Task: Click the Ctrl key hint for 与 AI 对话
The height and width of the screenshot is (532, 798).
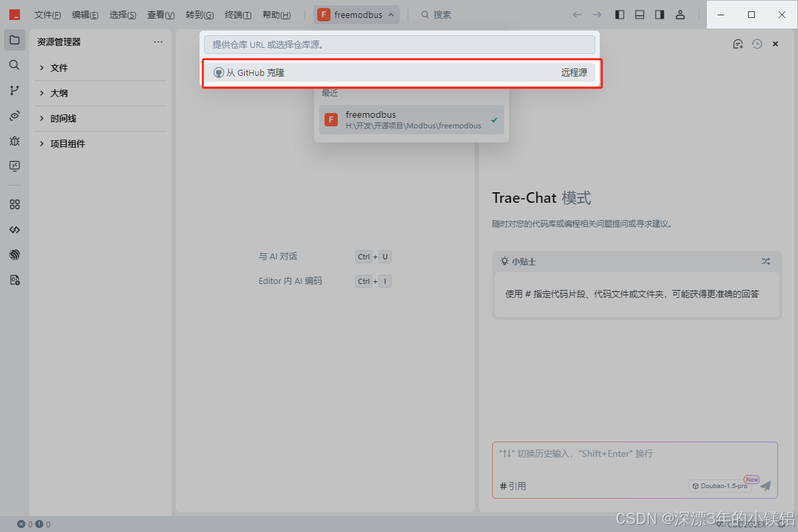Action: pyautogui.click(x=364, y=257)
